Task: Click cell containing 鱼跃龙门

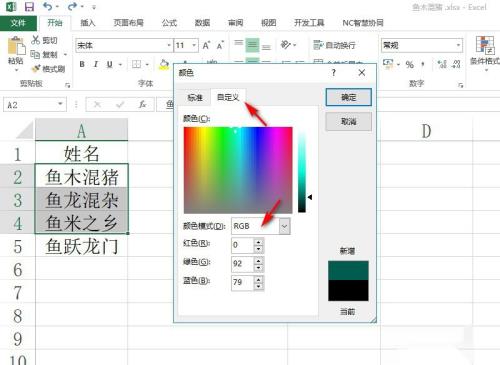Action: pyautogui.click(x=81, y=246)
